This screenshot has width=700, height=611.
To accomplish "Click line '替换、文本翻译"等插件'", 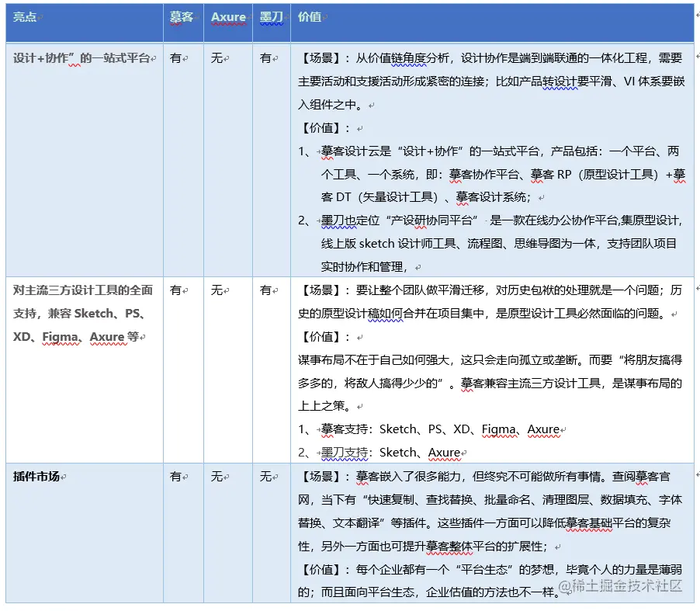I will [x=484, y=523].
